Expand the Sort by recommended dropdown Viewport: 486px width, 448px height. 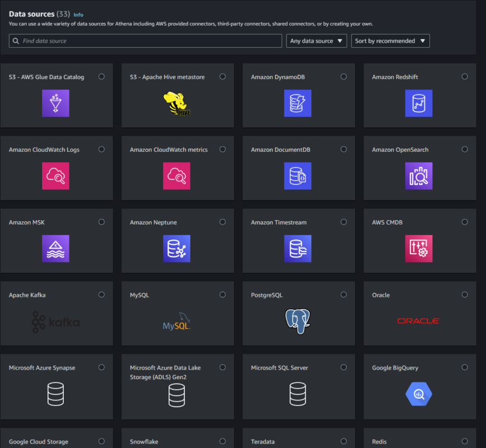(x=390, y=41)
